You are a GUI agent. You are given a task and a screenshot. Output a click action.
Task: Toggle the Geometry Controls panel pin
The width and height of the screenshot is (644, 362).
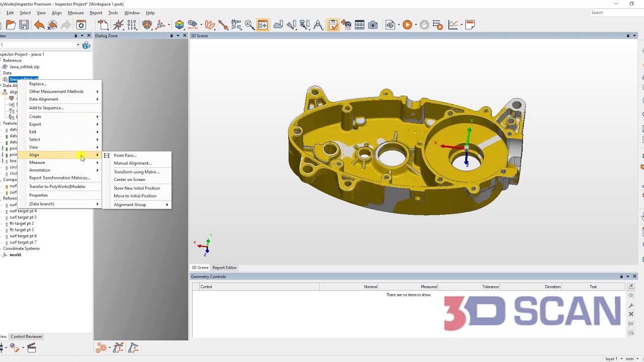tap(621, 276)
